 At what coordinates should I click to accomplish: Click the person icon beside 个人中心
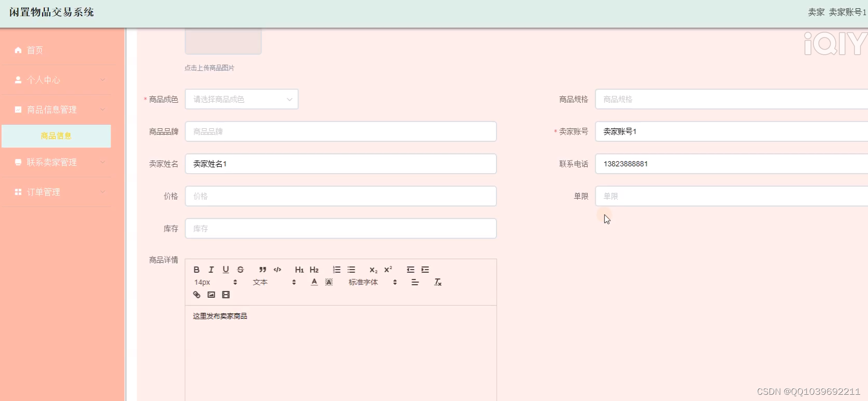(x=18, y=80)
